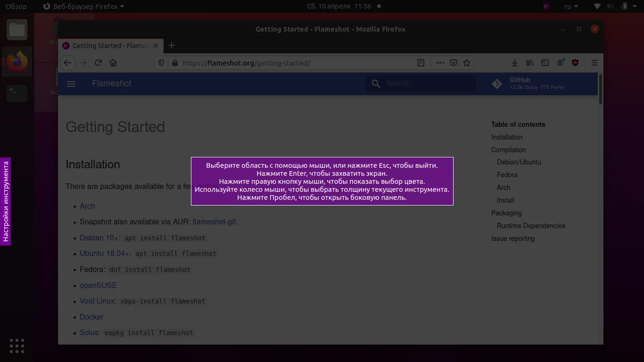Open Runtime Dependencies in table of contents
This screenshot has height=362, width=644.
tap(531, 226)
